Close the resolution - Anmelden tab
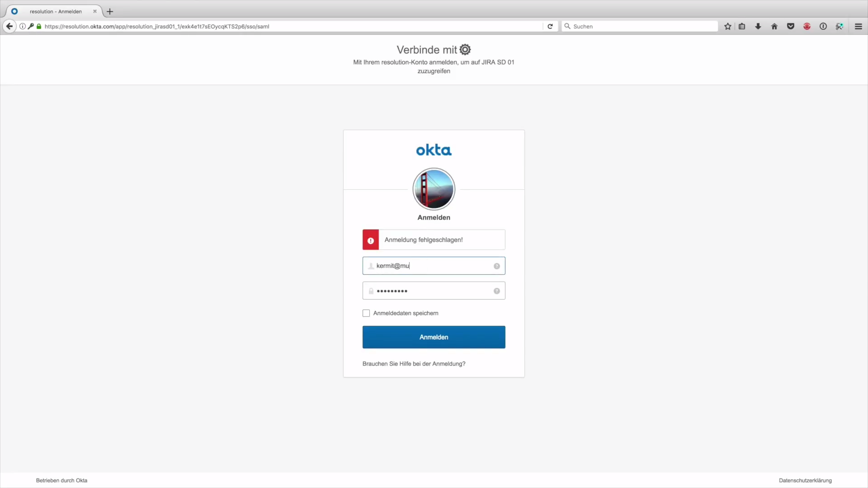Image resolution: width=868 pixels, height=488 pixels. pos(95,11)
